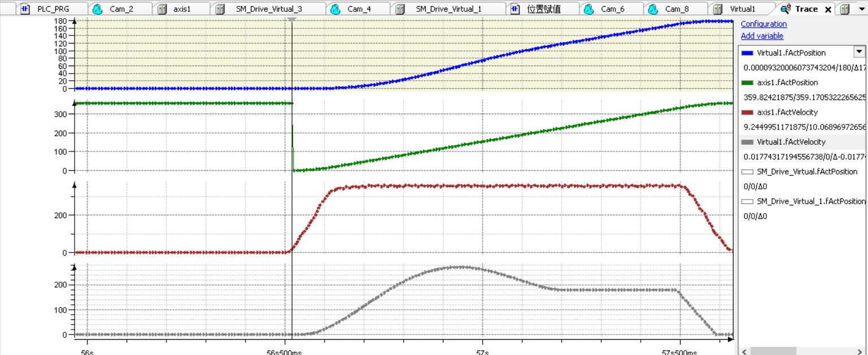Click the 56s label on time axis
This screenshot has width=868, height=355.
(86, 351)
